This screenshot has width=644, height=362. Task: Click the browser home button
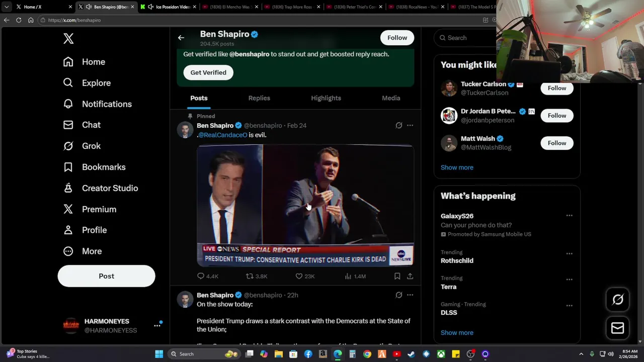tap(31, 20)
